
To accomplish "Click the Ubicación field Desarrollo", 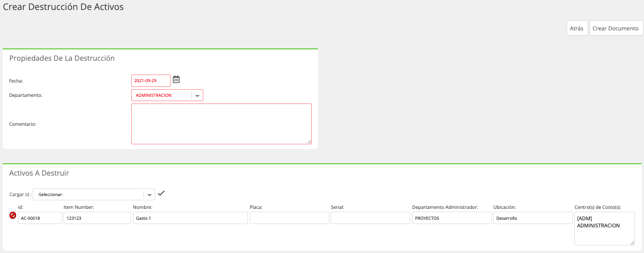I will [x=533, y=218].
